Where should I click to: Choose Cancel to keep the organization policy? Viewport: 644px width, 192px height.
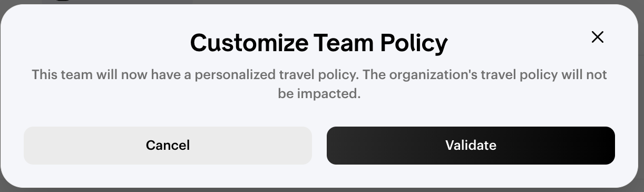pyautogui.click(x=168, y=145)
